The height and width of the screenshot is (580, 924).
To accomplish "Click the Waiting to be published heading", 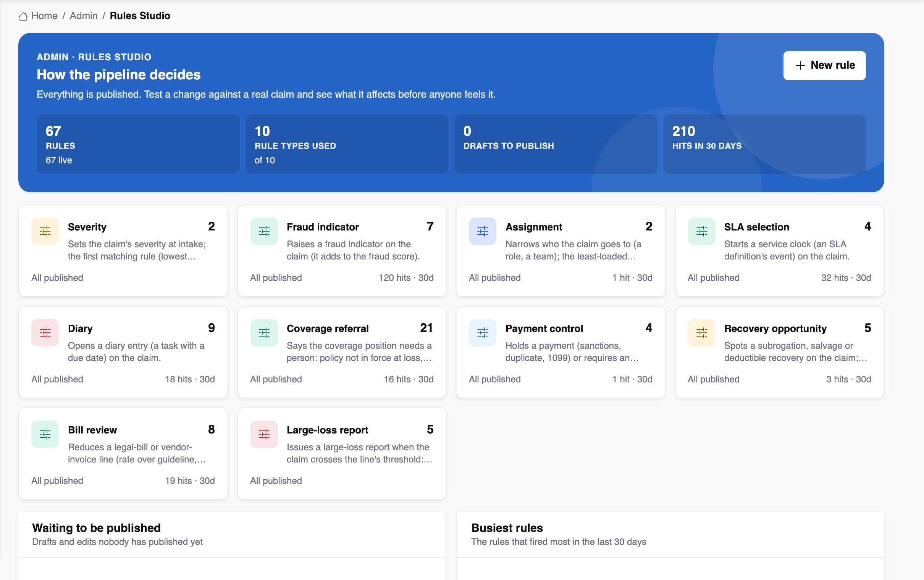I will [96, 528].
